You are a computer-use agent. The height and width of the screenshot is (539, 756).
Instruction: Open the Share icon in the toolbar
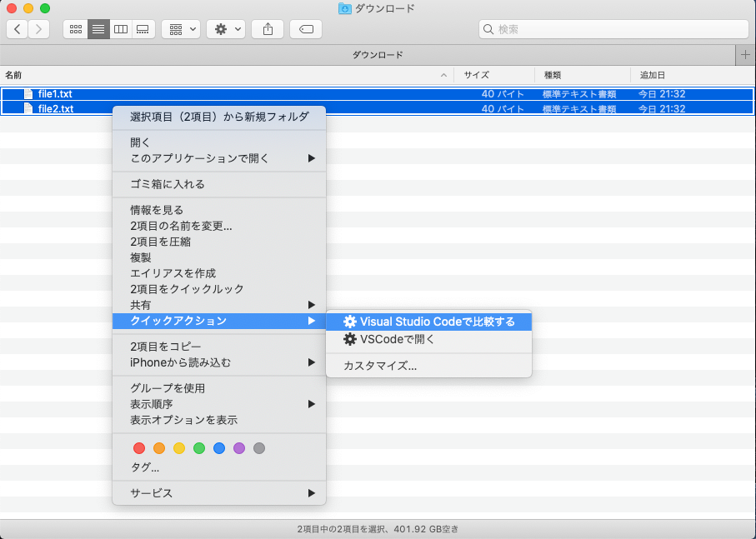pyautogui.click(x=267, y=29)
